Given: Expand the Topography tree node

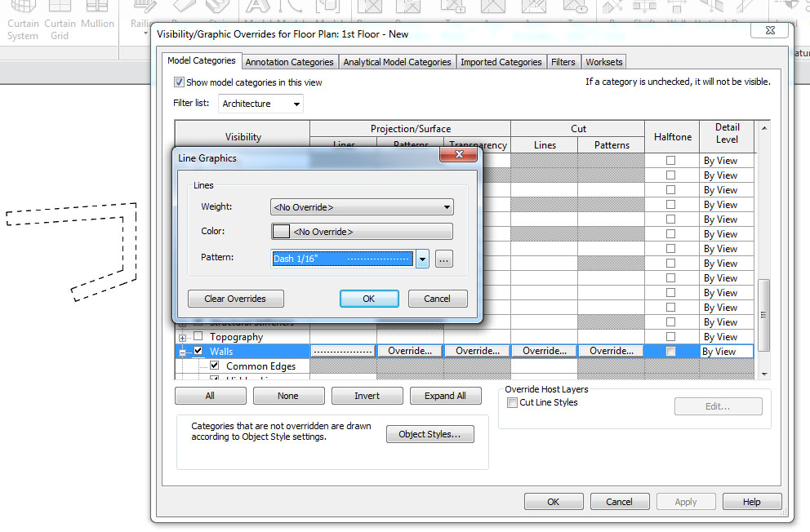Looking at the screenshot, I should pos(182,338).
